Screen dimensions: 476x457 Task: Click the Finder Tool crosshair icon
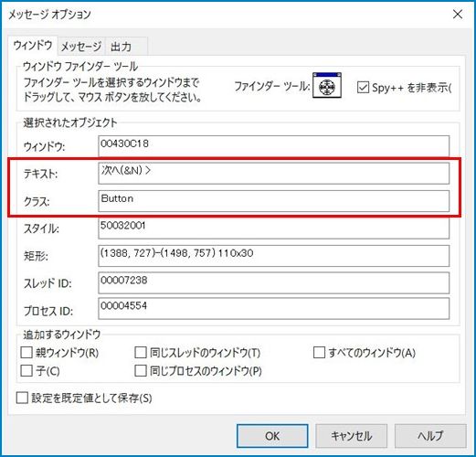click(327, 86)
